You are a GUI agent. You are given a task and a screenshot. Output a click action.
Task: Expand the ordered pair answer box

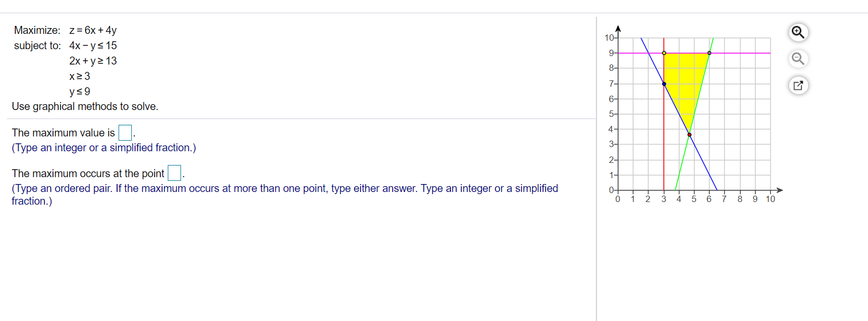[x=174, y=172]
